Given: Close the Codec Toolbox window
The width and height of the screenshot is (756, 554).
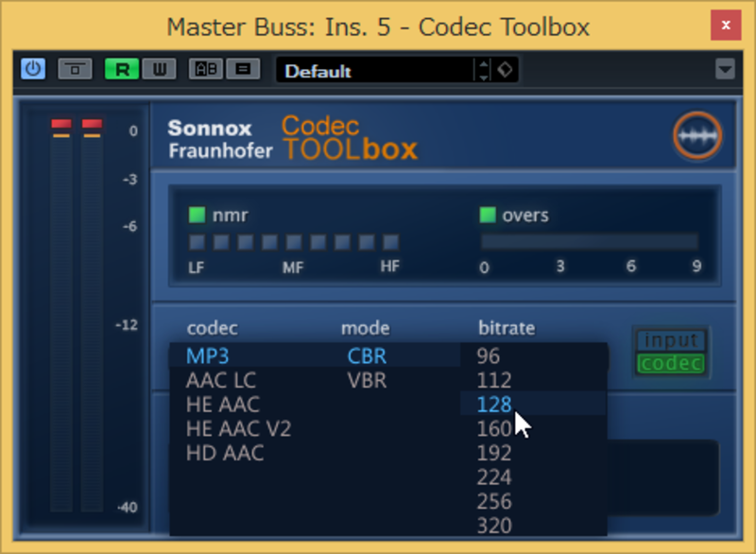Looking at the screenshot, I should pyautogui.click(x=726, y=26).
